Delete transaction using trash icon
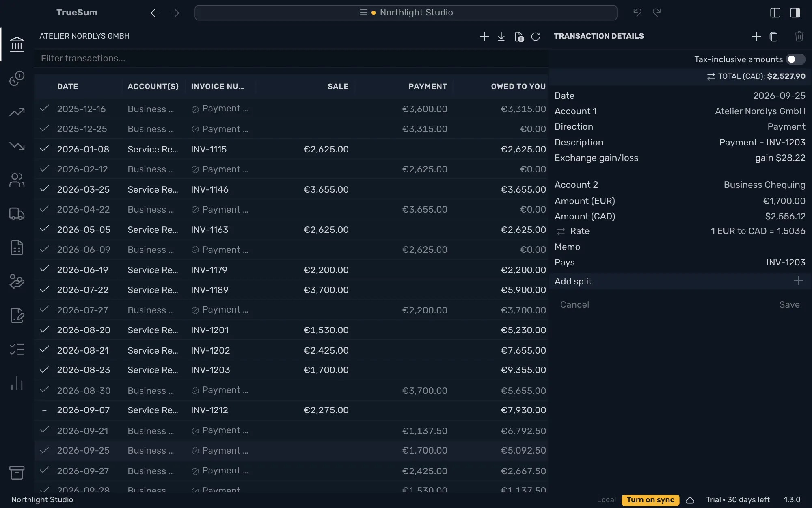This screenshot has width=812, height=508. (799, 37)
